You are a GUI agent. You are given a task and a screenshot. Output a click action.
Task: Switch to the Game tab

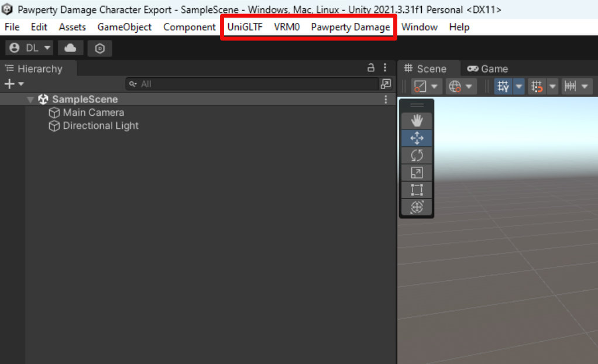(x=487, y=68)
